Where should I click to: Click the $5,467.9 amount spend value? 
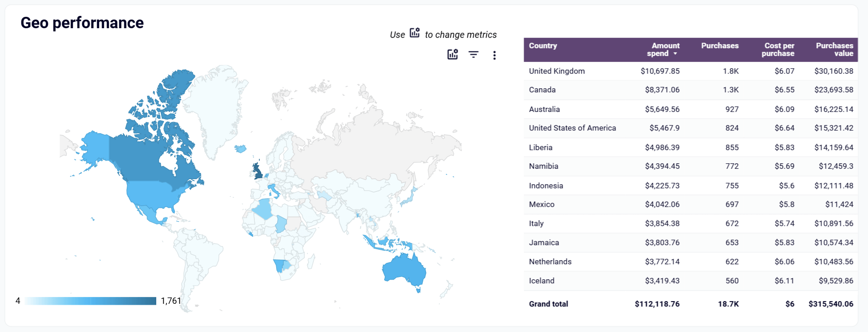(665, 128)
